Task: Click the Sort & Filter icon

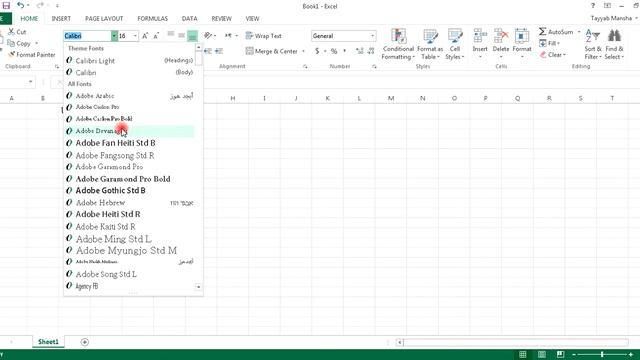Action: point(593,36)
